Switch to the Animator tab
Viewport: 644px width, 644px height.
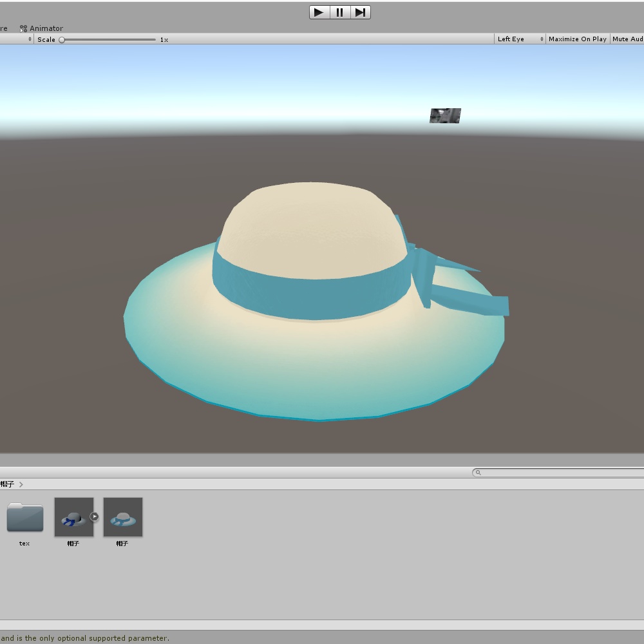(45, 28)
